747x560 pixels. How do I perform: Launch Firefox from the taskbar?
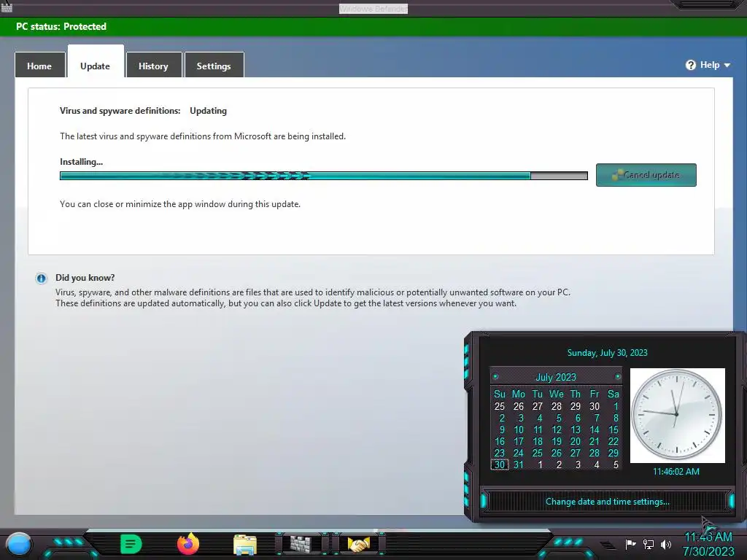point(188,544)
